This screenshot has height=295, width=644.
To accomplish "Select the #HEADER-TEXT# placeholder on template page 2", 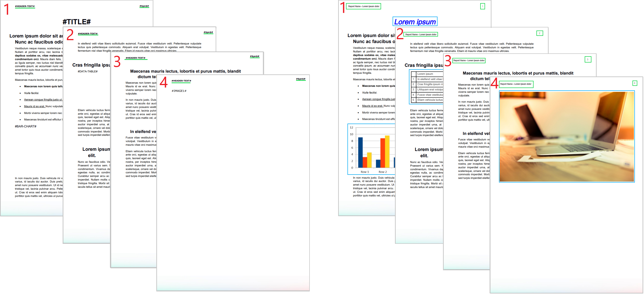I will tap(88, 33).
